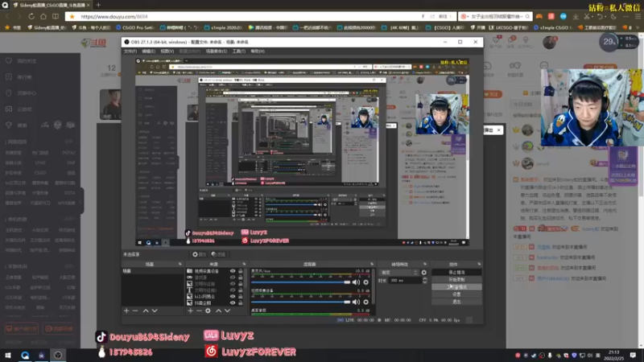This screenshot has height=362, width=644.
Task: Toggle visibility of the 抖音 image source
Action: click(233, 303)
